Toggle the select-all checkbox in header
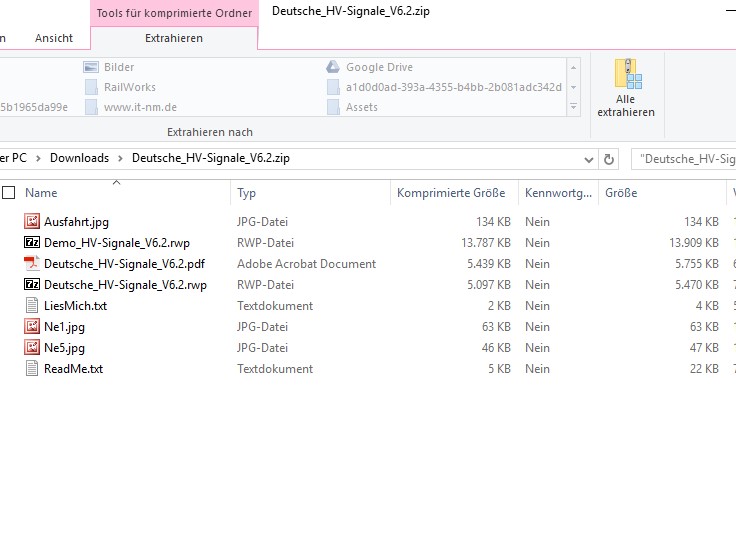The image size is (736, 557). (9, 193)
